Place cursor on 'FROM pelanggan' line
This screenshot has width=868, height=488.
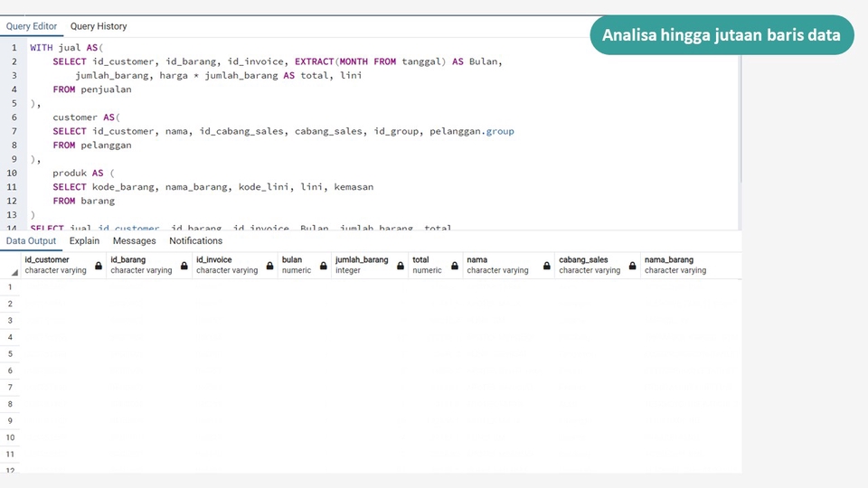click(x=92, y=145)
